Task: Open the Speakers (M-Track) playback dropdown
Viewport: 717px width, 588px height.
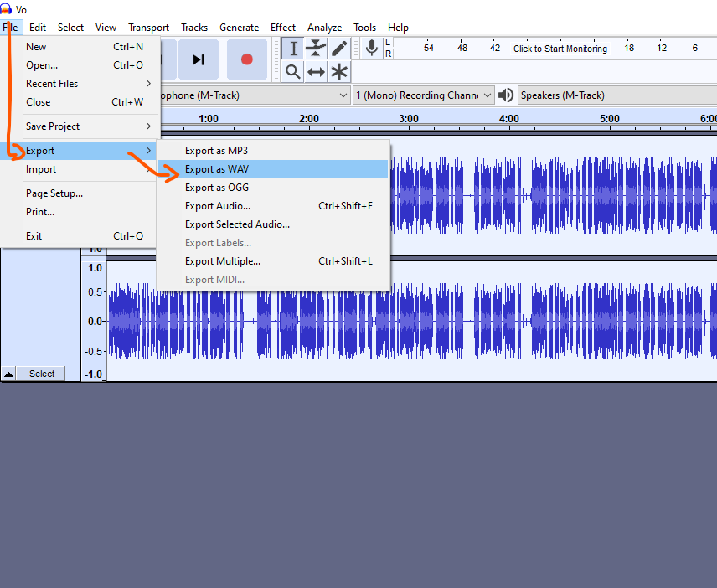Action: pos(617,95)
